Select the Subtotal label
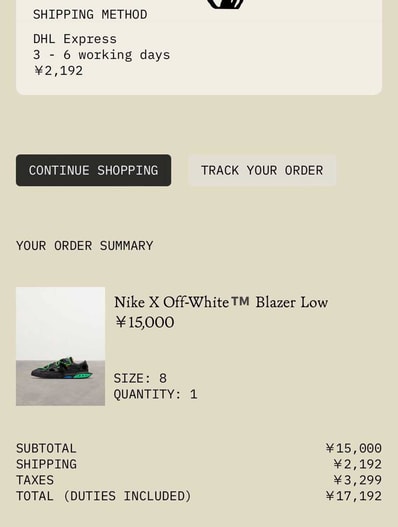This screenshot has height=527, width=398. (46, 448)
